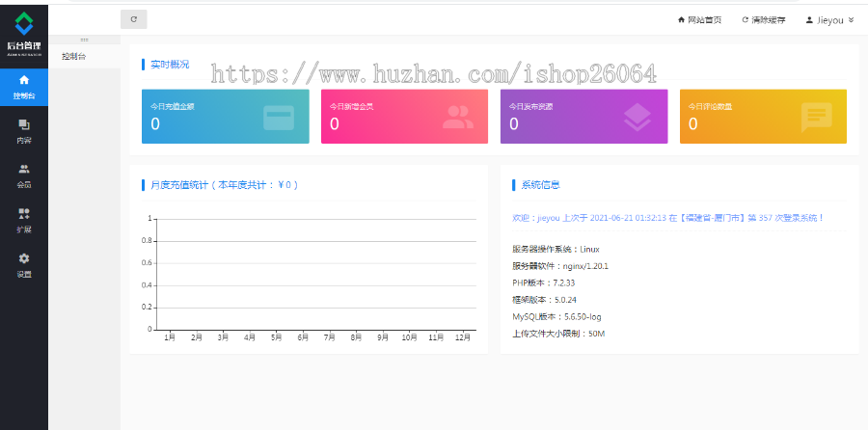Viewport: 868px width, 430px height.
Task: Click the credit card icon on recharge card
Action: 279,118
